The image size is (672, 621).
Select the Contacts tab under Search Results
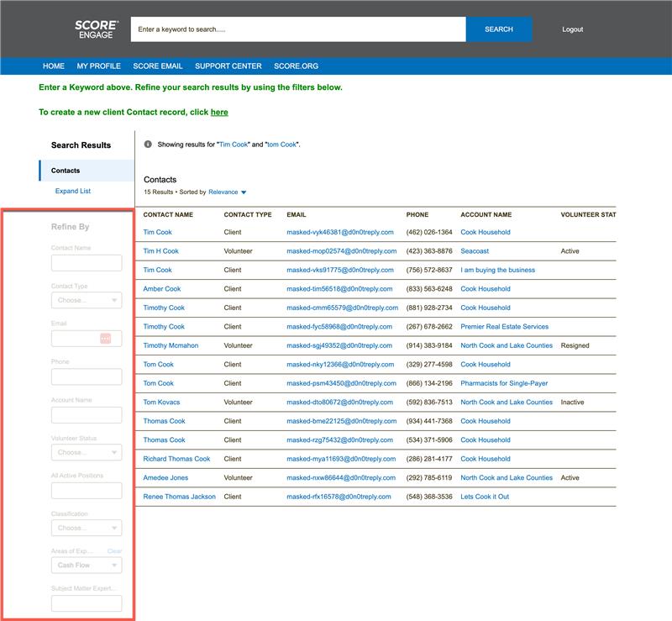tap(87, 171)
